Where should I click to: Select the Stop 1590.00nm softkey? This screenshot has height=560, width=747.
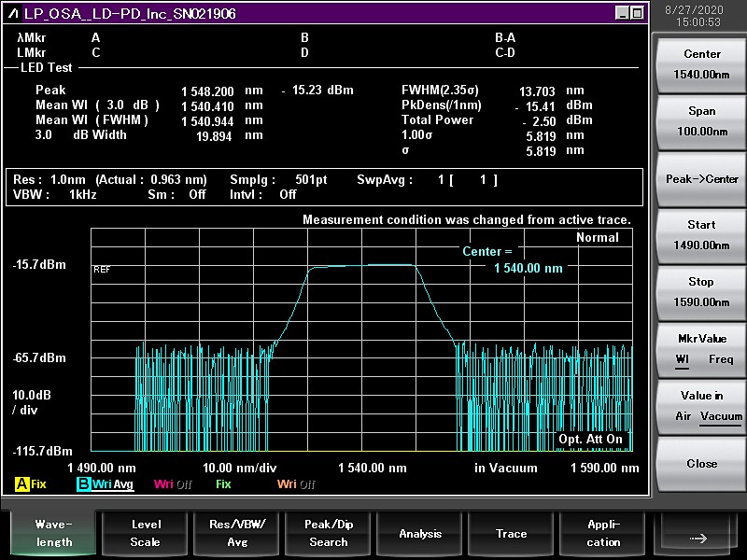pos(701,291)
